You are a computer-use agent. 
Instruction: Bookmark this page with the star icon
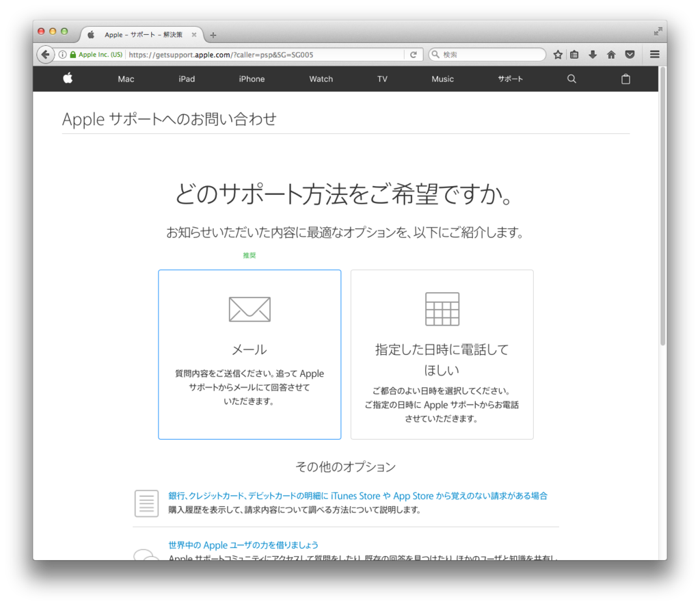pos(558,55)
